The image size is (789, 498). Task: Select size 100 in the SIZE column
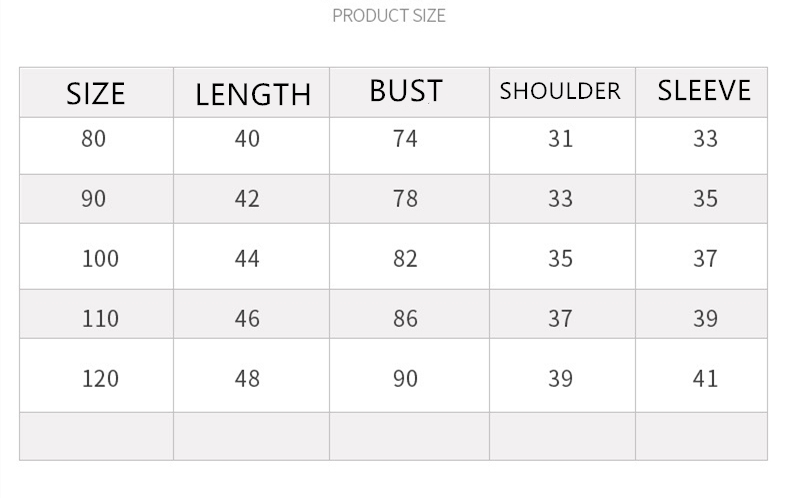(x=100, y=259)
